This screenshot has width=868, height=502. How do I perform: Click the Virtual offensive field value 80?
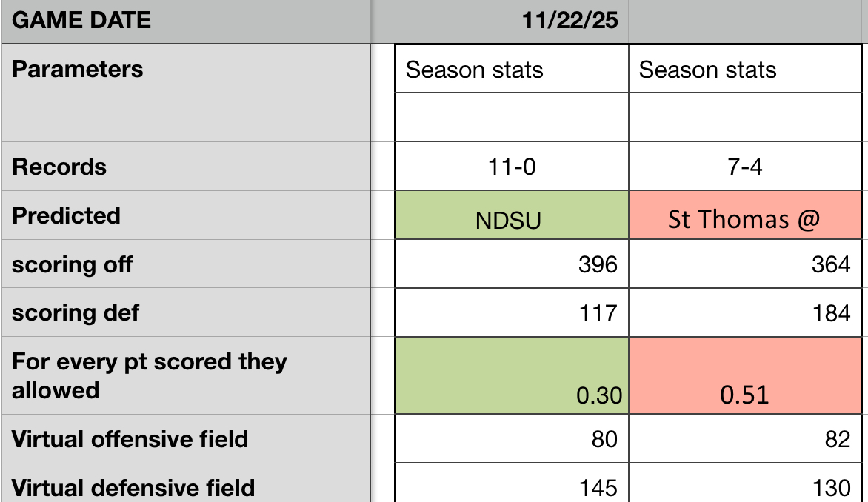tap(512, 439)
